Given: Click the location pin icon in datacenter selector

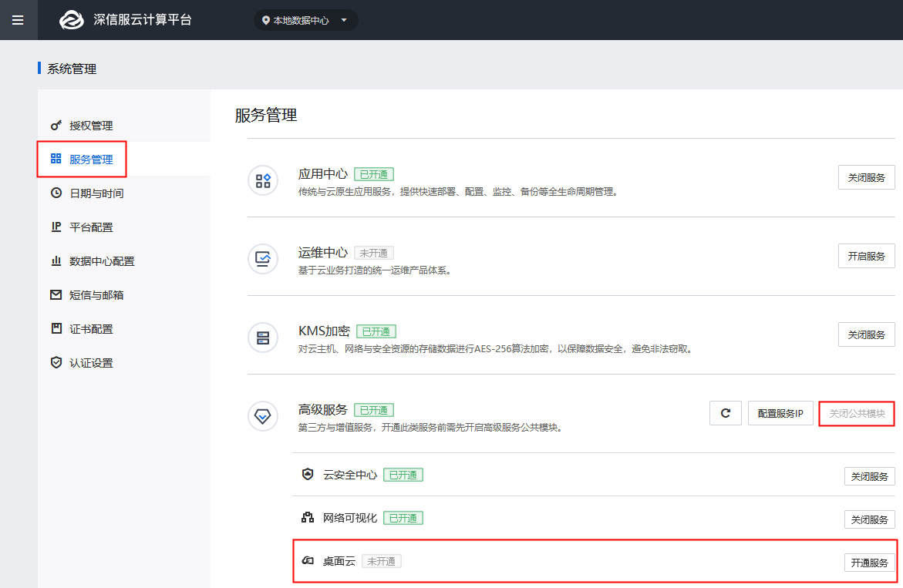Looking at the screenshot, I should click(x=265, y=20).
